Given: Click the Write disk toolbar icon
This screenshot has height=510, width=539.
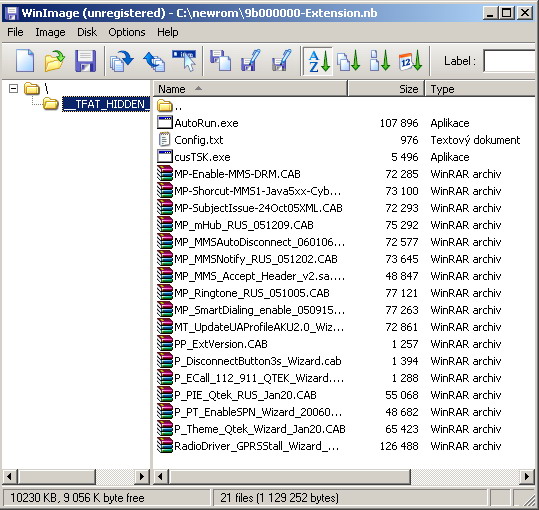Looking at the screenshot, I should coord(154,61).
